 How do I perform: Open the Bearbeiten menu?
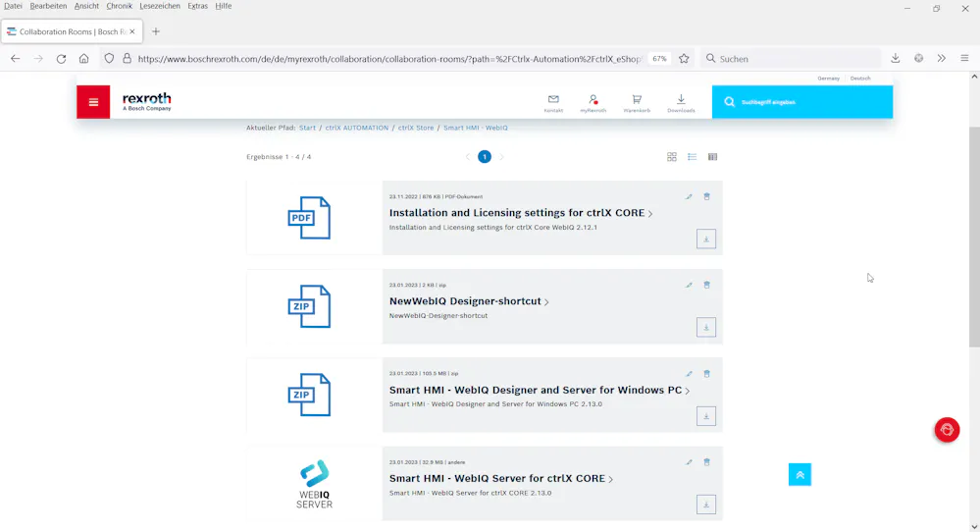click(48, 6)
